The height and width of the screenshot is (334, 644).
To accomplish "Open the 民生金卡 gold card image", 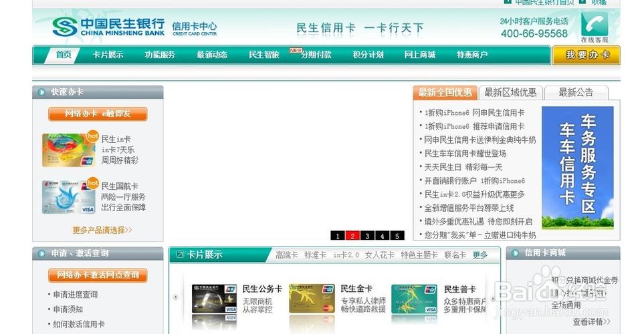I will tap(312, 299).
